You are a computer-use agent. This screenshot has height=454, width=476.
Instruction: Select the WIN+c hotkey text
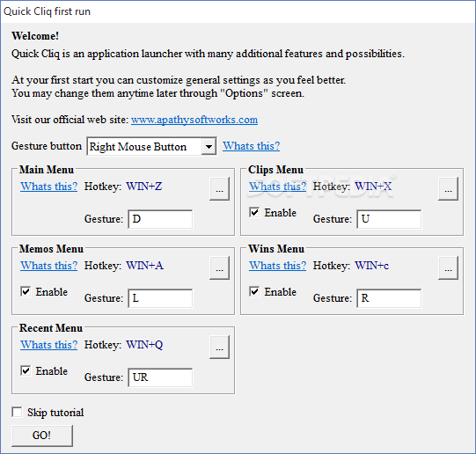click(x=372, y=265)
